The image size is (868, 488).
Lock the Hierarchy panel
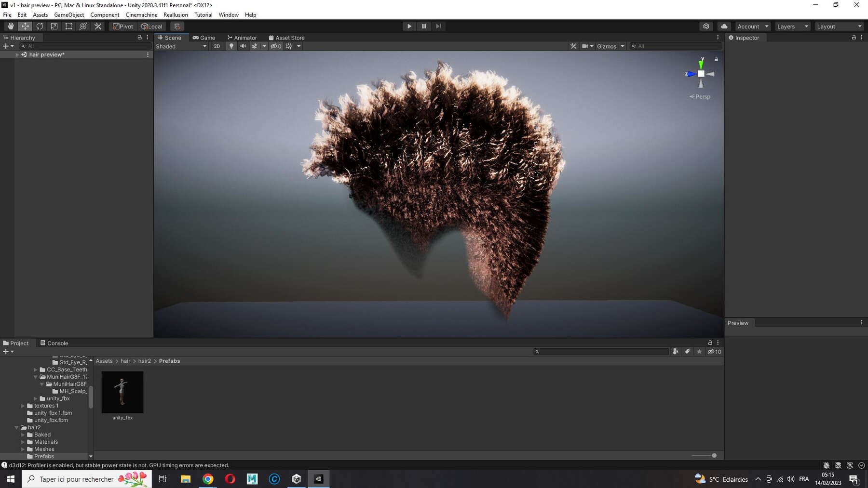pyautogui.click(x=140, y=37)
